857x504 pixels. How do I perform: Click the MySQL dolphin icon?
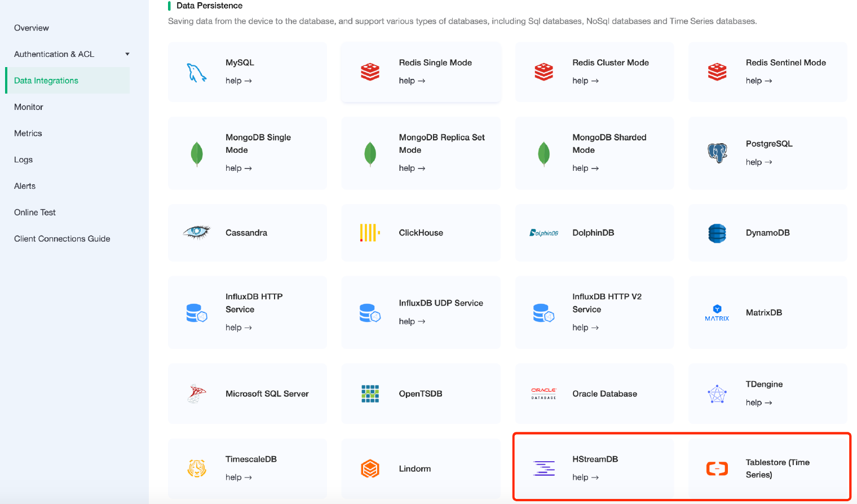click(197, 72)
